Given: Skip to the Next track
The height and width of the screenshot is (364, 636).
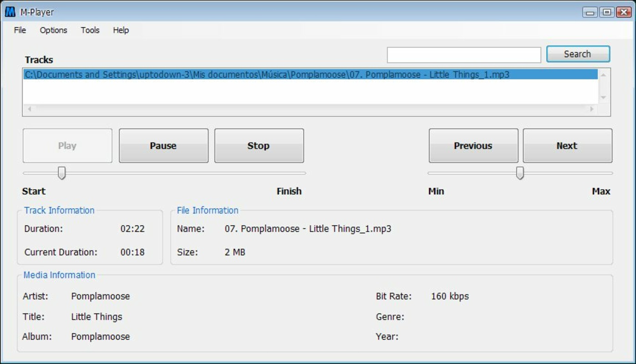Looking at the screenshot, I should 568,146.
